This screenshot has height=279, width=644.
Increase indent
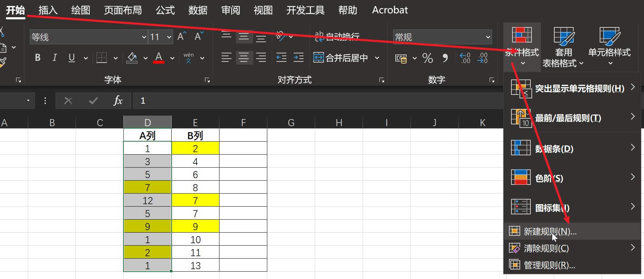coord(299,57)
